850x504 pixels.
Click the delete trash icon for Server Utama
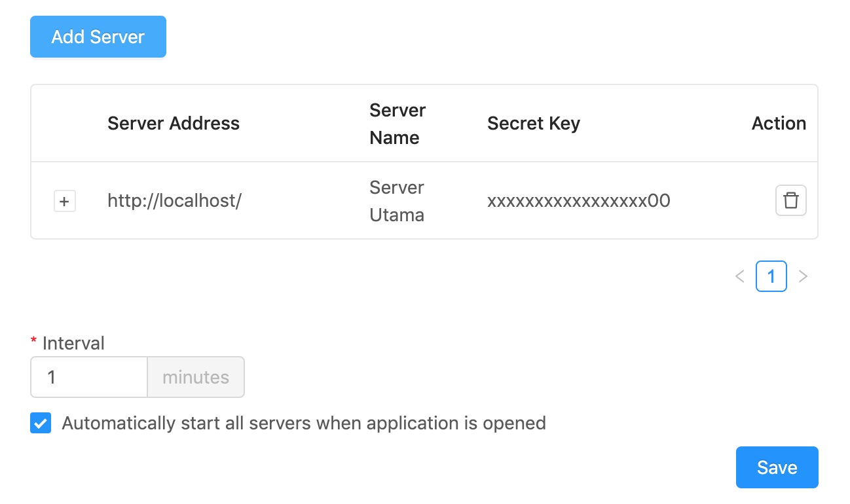coord(791,200)
